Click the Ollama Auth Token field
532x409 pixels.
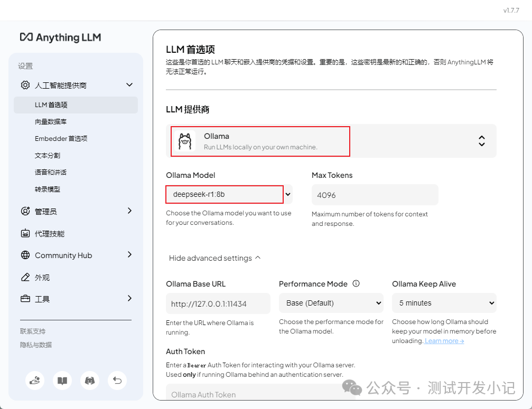pyautogui.click(x=260, y=392)
